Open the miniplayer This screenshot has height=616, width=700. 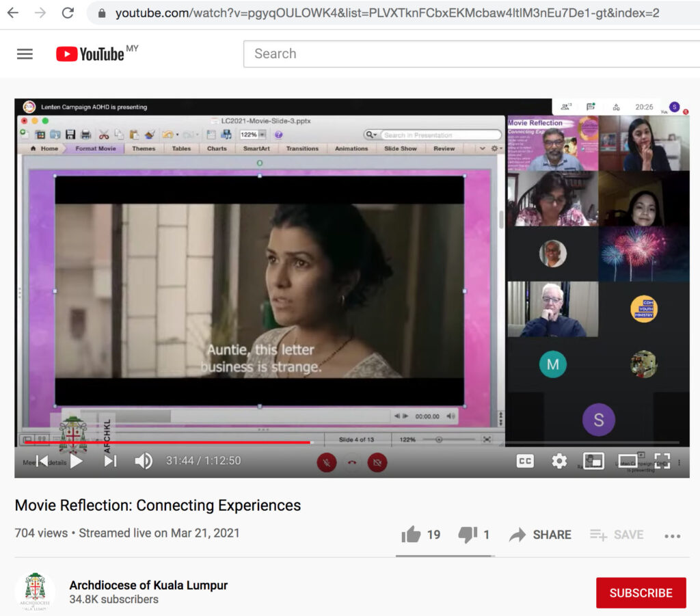pos(593,461)
